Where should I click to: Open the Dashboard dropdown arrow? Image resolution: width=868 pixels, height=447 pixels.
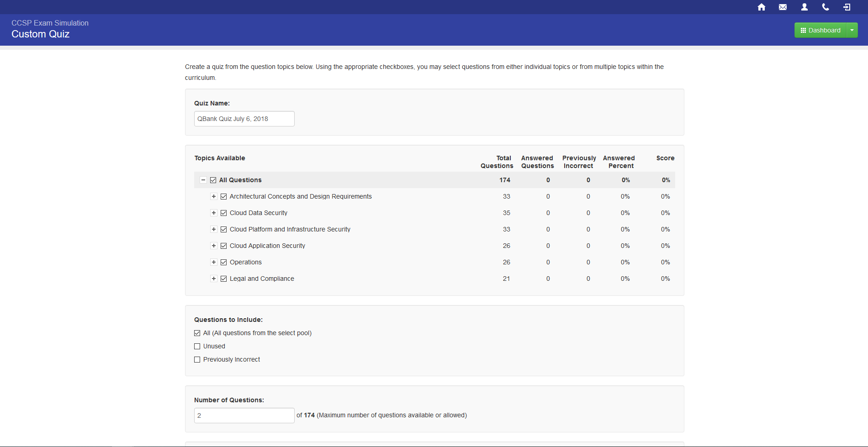pos(852,30)
